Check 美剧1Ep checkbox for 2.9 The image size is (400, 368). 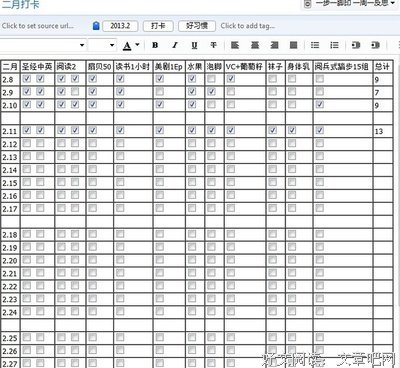coord(160,91)
